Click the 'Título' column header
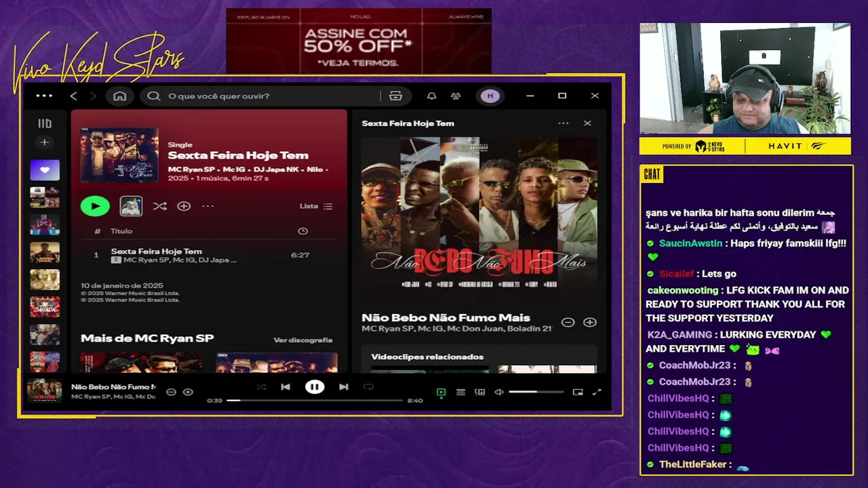 (x=121, y=231)
